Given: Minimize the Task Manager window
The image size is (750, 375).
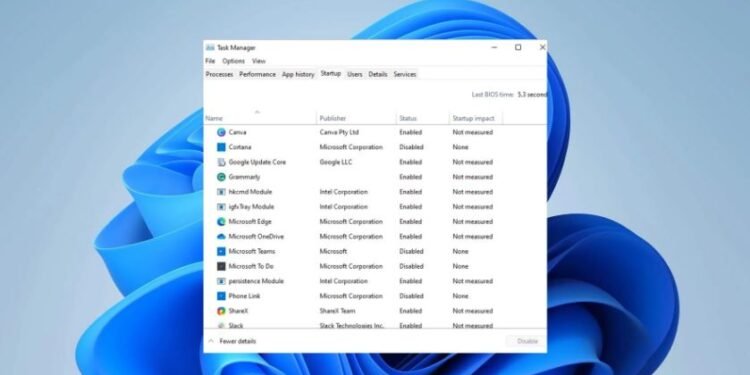Looking at the screenshot, I should coord(495,47).
